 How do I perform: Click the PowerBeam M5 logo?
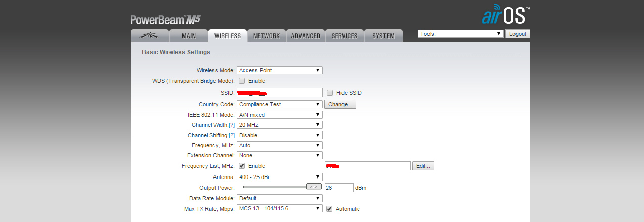(x=165, y=20)
